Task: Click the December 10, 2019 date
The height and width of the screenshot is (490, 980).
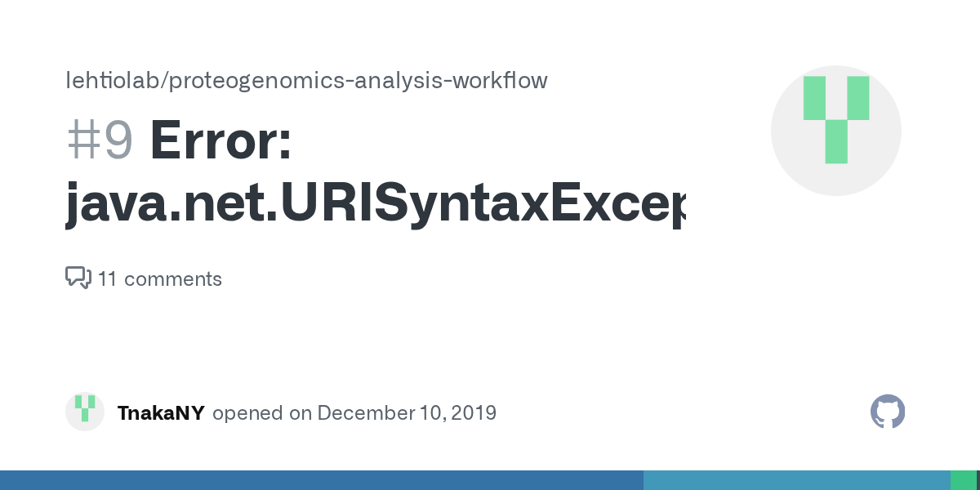Action: pyautogui.click(x=406, y=413)
